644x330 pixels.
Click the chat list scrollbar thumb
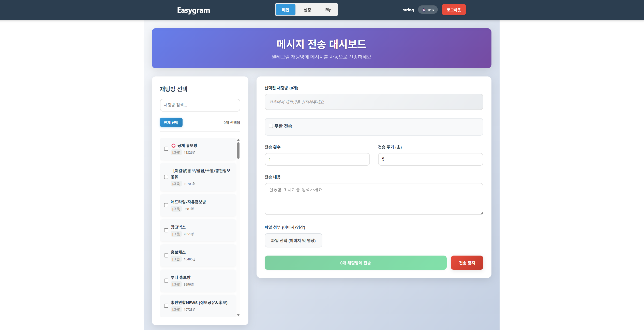tap(238, 150)
